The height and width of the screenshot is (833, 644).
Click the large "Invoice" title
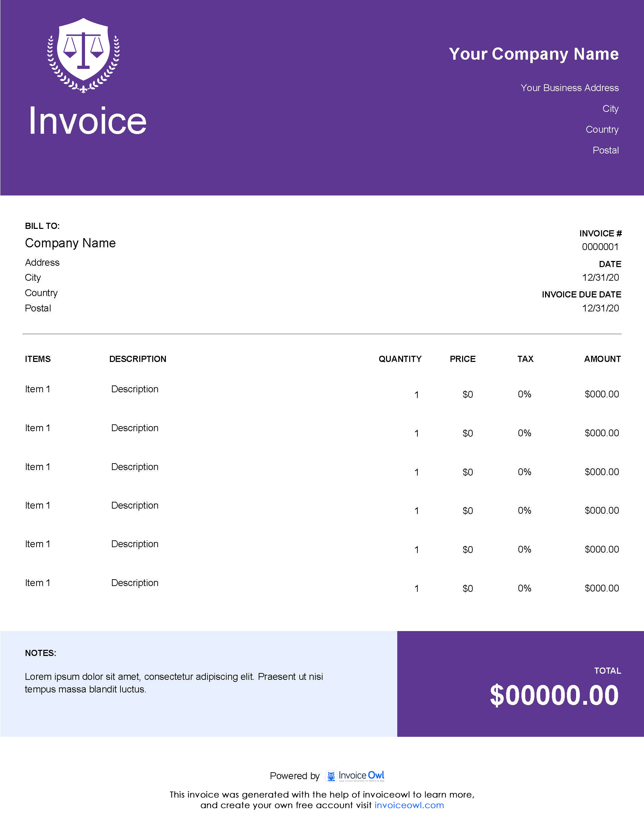pyautogui.click(x=88, y=121)
